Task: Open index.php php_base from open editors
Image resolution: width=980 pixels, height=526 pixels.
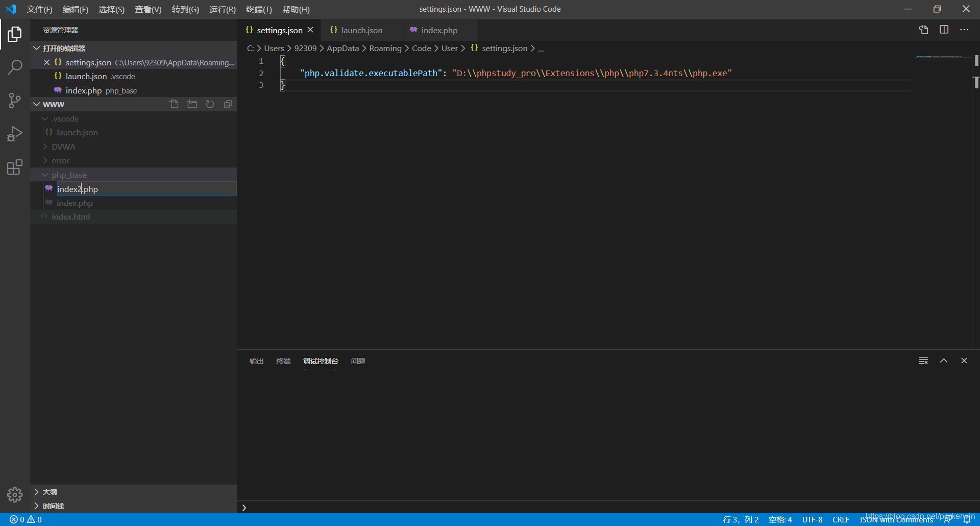Action: [x=133, y=90]
